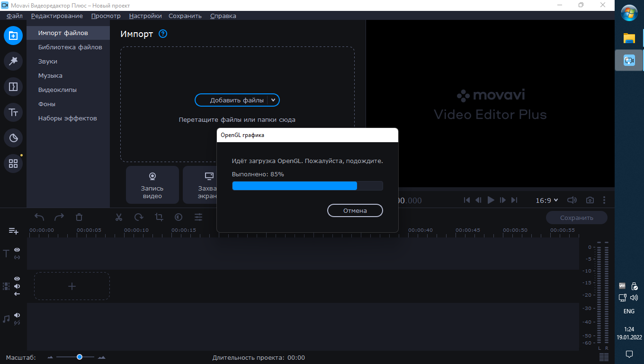The image size is (644, 364).
Task: Open the Filters panel with magic wand icon
Action: click(13, 61)
